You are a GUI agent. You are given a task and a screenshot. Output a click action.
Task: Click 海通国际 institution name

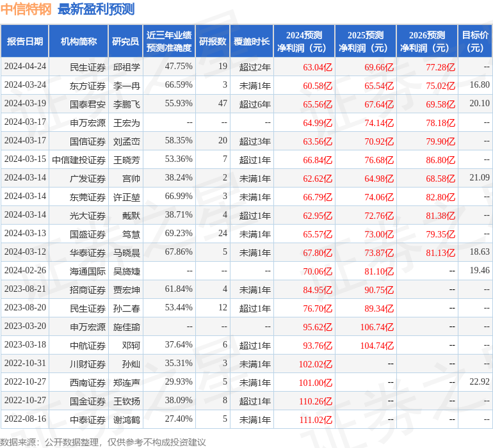(x=88, y=271)
